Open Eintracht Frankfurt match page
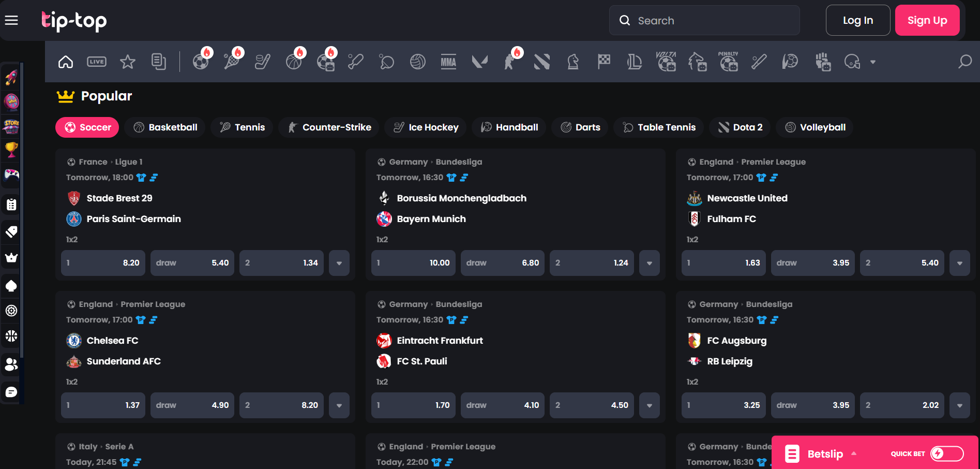Screen dimensions: 980x469 440,341
